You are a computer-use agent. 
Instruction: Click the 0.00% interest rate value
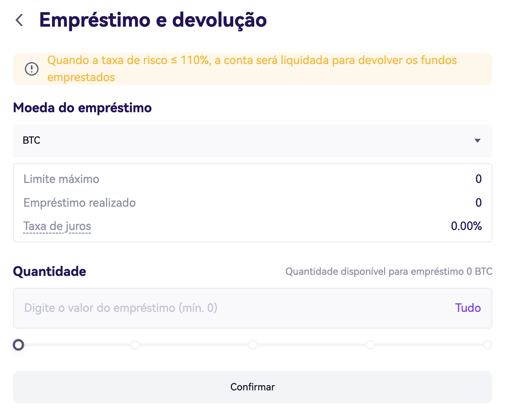(x=466, y=226)
